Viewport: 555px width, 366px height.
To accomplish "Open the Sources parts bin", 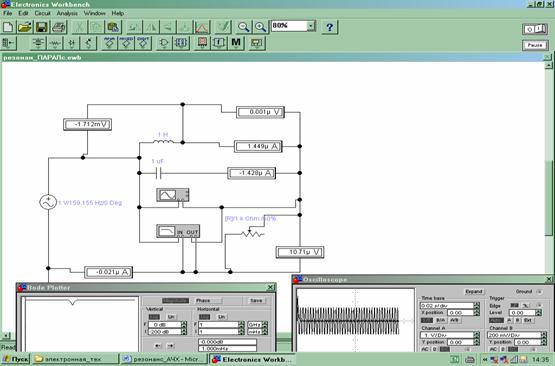I will point(38,43).
